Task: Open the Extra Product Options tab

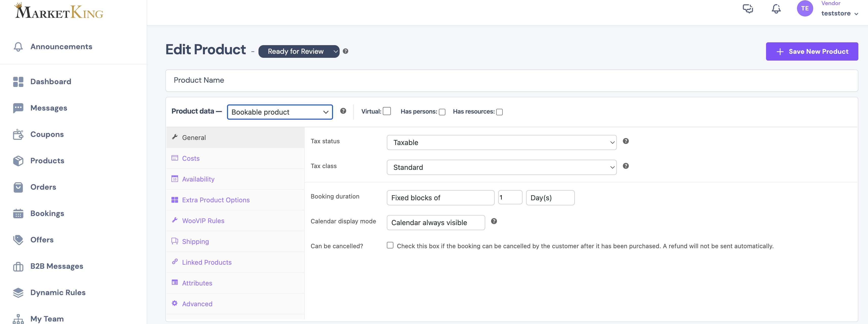Action: point(235,200)
